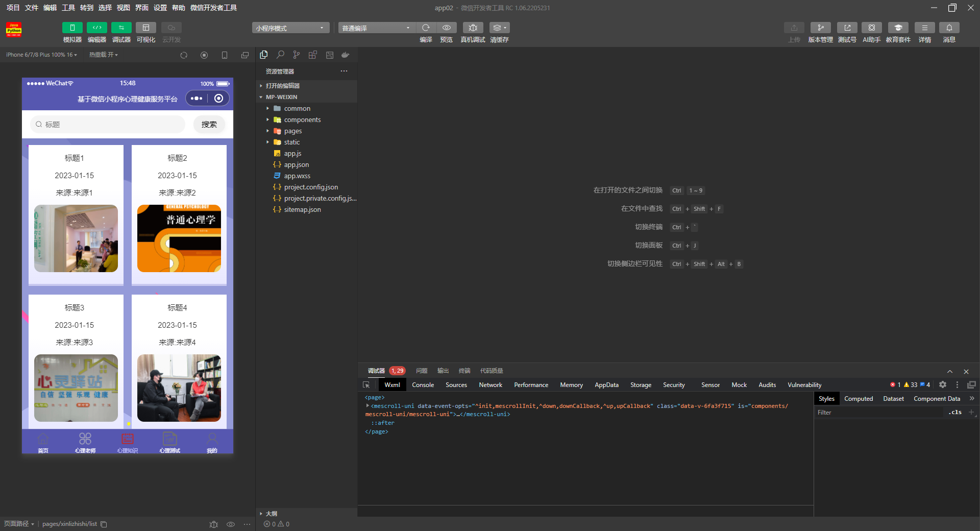Switch to the Computed styles tab
Image resolution: width=980 pixels, height=531 pixels.
pos(858,399)
